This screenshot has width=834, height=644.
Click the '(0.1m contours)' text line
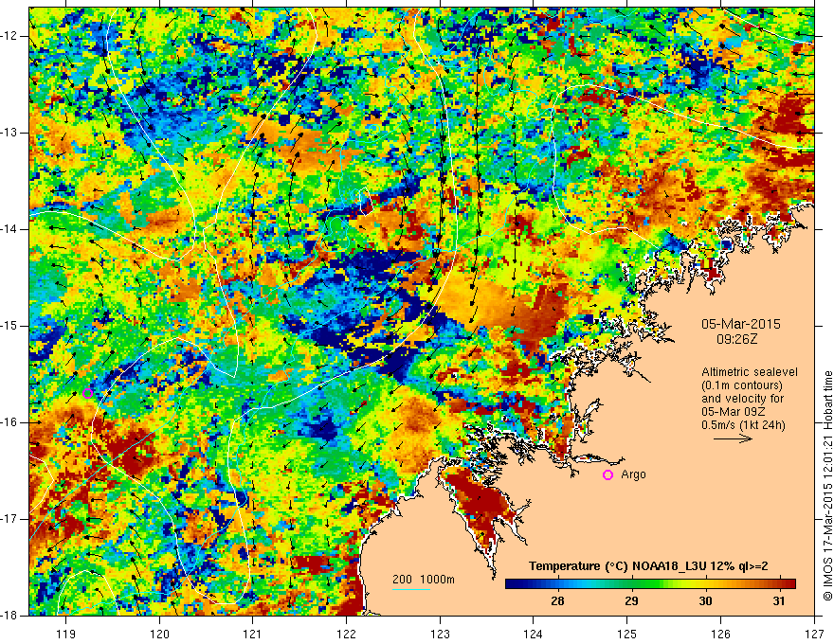pyautogui.click(x=742, y=385)
